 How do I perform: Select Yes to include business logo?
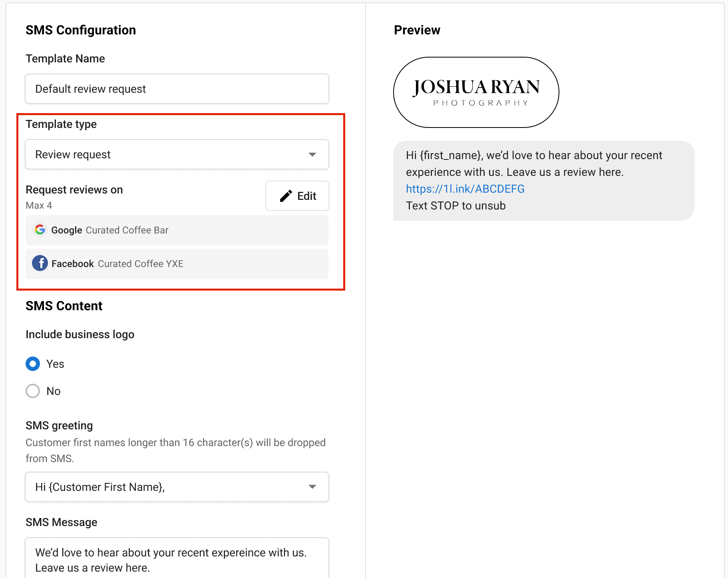[32, 364]
